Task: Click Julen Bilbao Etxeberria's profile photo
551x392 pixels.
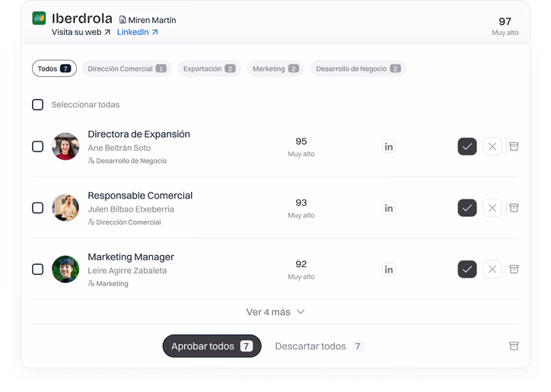Action: [65, 208]
